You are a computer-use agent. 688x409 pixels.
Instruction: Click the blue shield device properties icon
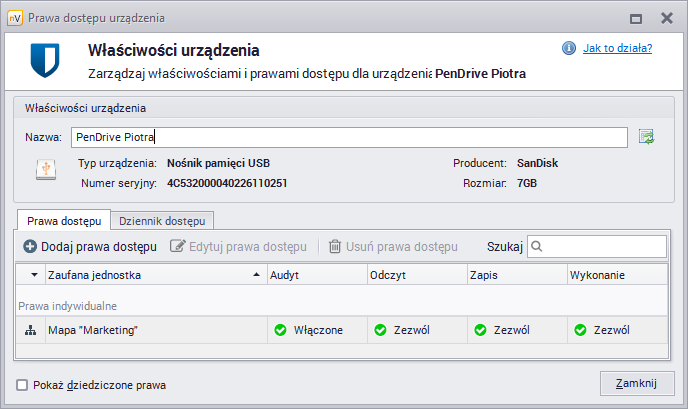point(45,60)
